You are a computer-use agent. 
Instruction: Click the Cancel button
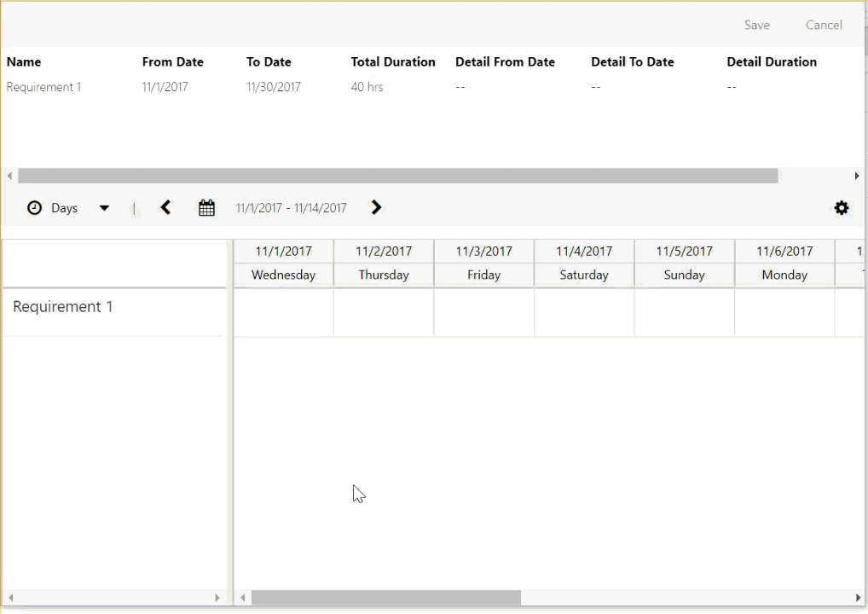point(823,25)
